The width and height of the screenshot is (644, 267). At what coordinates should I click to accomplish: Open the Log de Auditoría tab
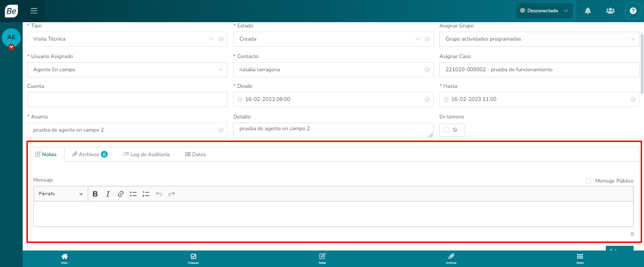click(146, 154)
